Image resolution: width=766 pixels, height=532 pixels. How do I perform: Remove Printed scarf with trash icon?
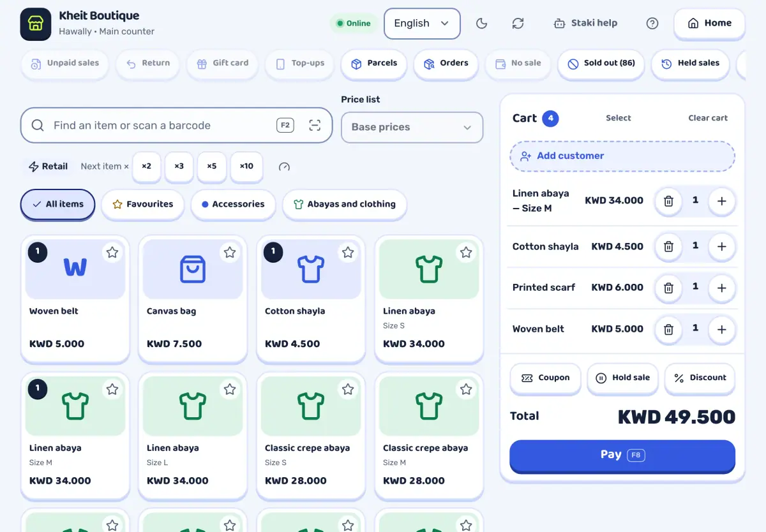click(x=668, y=288)
